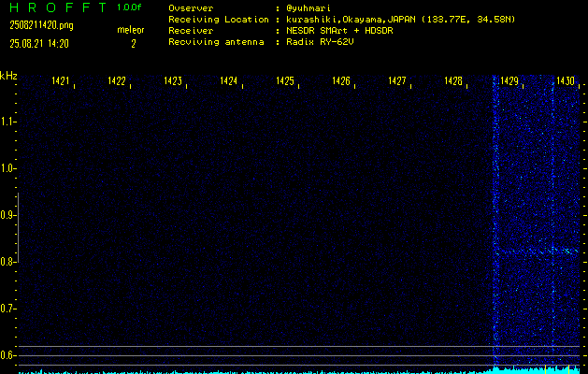The width and height of the screenshot is (588, 374).
Task: Click the 1423 time marker
Action: click(x=173, y=80)
